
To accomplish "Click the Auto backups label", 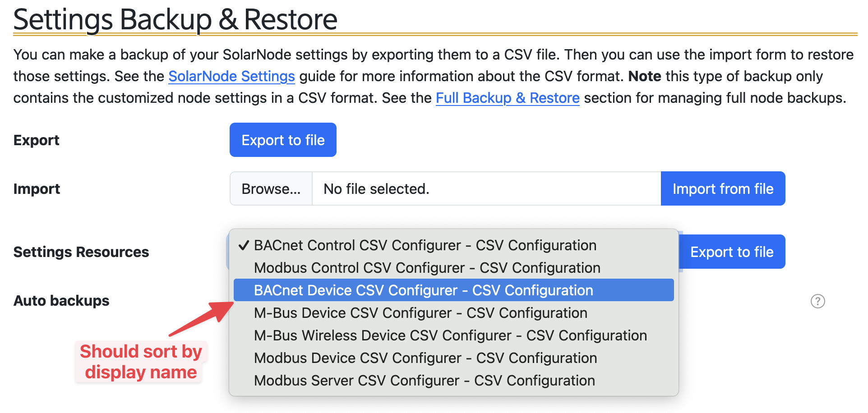I will [61, 301].
